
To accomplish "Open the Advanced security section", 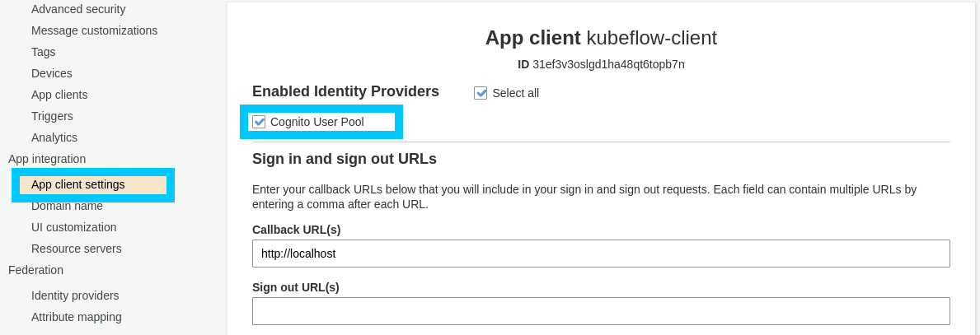I will click(x=78, y=9).
